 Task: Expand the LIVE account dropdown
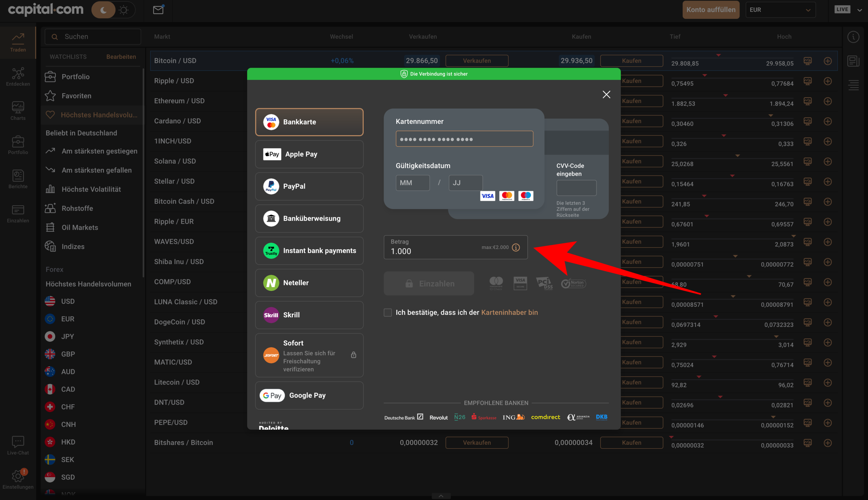(x=859, y=10)
